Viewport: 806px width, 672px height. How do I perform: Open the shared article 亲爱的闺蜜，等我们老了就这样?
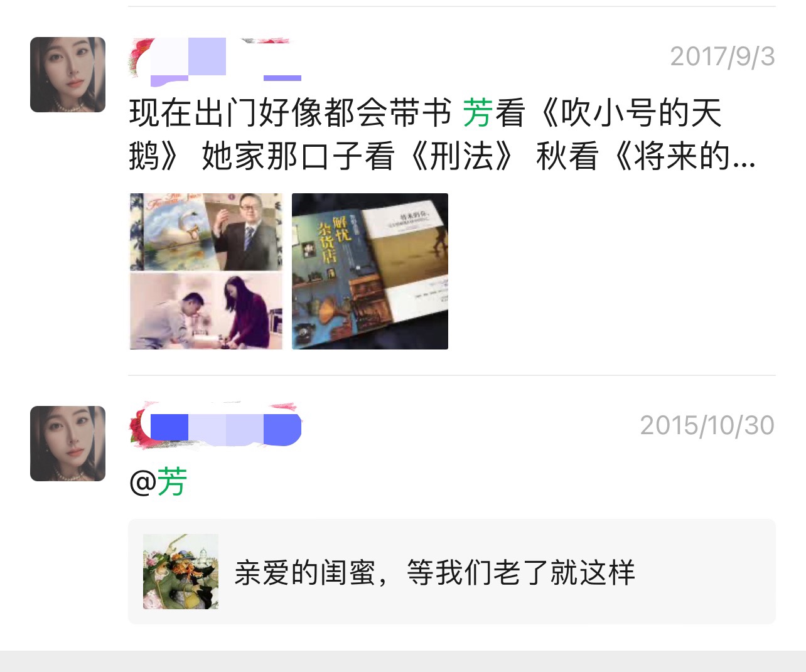click(x=452, y=572)
